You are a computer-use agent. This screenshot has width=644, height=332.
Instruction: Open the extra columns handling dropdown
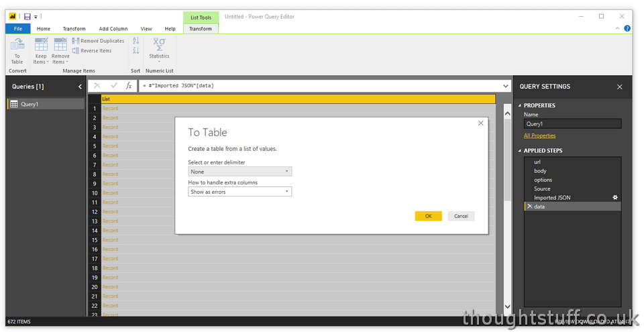[x=239, y=192]
